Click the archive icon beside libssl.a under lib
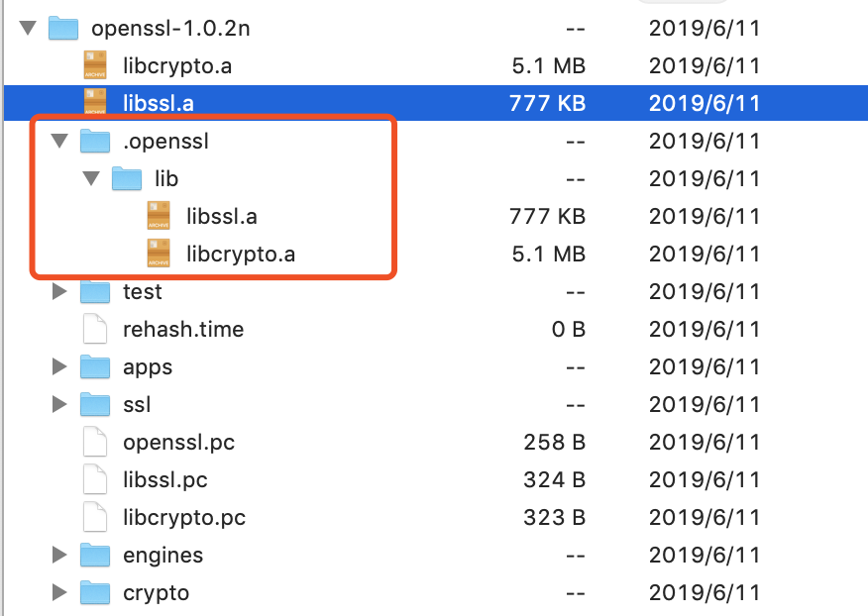This screenshot has height=616, width=868. pos(159,216)
